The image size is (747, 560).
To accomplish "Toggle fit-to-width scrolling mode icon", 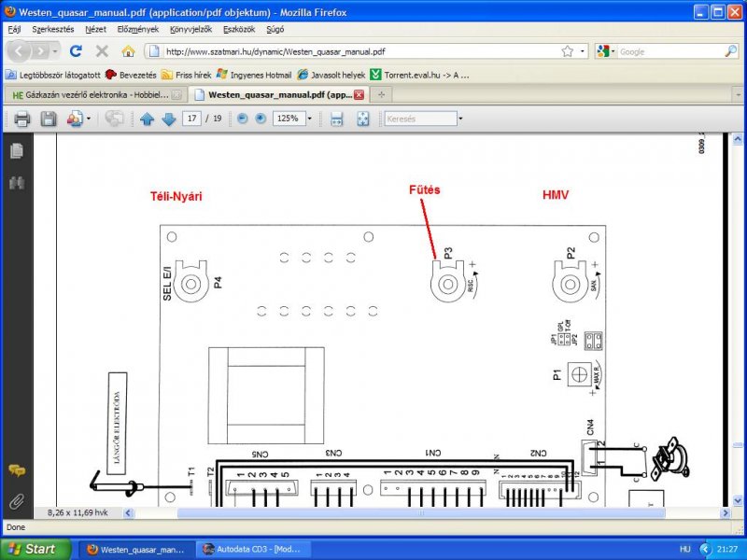I will tap(337, 119).
